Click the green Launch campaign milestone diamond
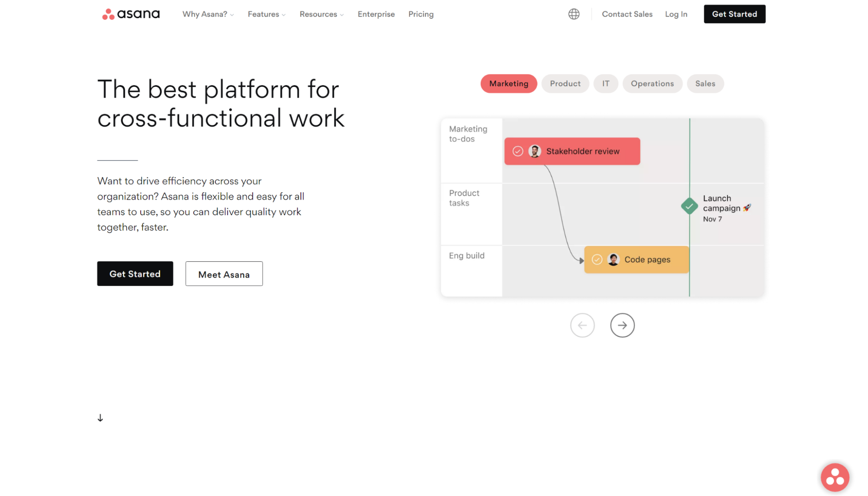Viewport: 868px width, 496px height. [689, 206]
